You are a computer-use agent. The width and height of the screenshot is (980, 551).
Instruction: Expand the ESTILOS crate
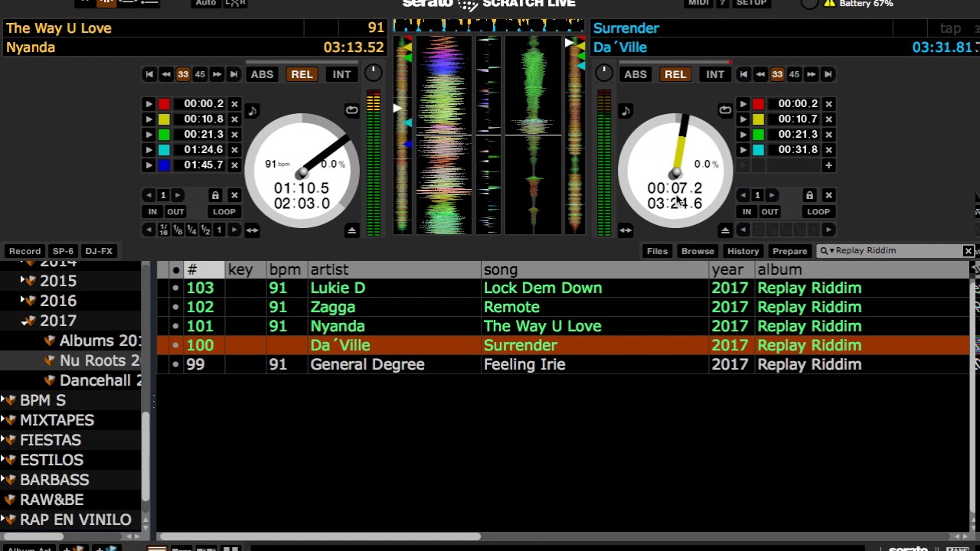(x=4, y=460)
